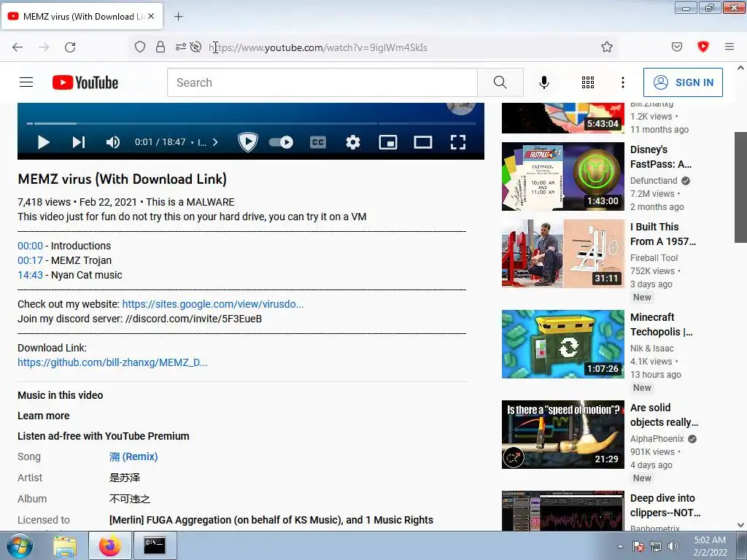Enter full screen mode
747x560 pixels.
pyautogui.click(x=458, y=142)
